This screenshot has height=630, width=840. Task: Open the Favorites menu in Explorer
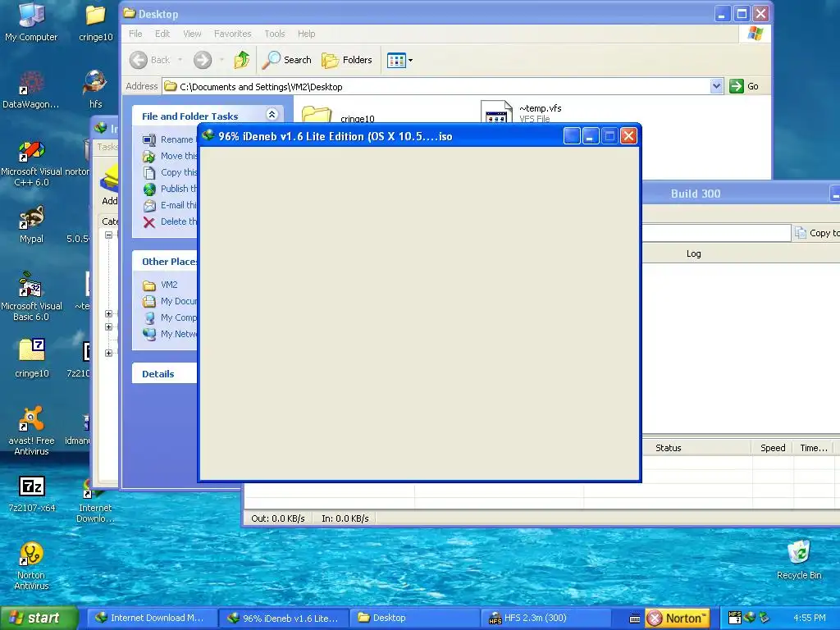pyautogui.click(x=232, y=34)
